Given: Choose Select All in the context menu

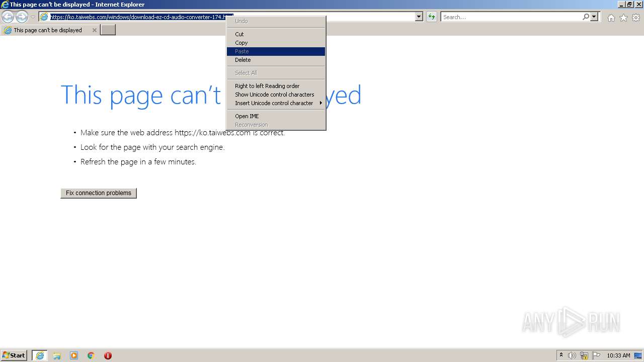Looking at the screenshot, I should 276,73.
